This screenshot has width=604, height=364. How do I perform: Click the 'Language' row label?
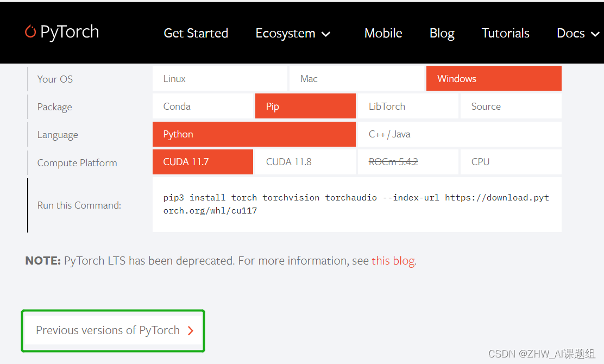coord(58,135)
